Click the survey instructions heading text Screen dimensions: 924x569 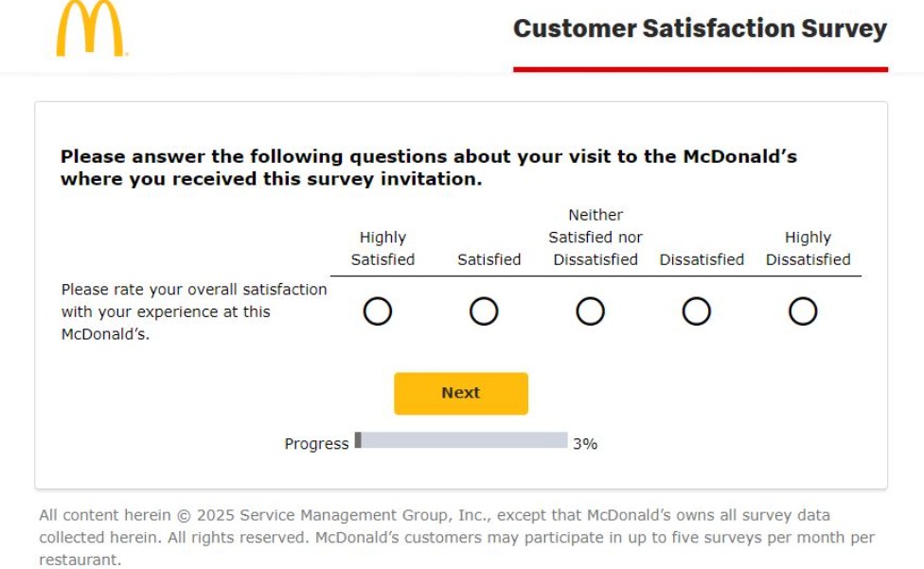[x=428, y=168]
